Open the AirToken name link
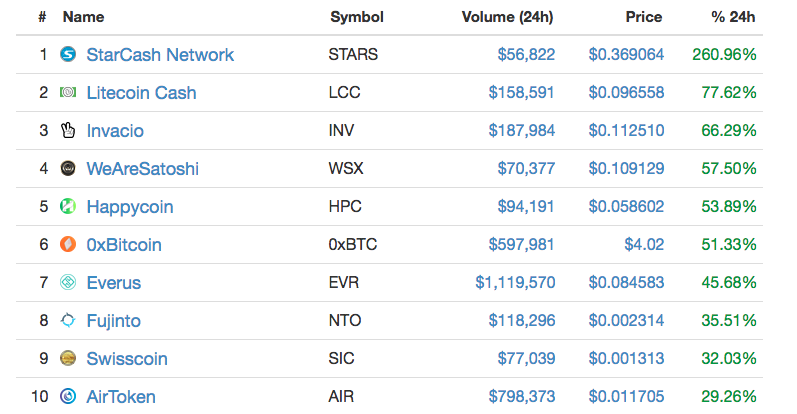 (x=121, y=397)
